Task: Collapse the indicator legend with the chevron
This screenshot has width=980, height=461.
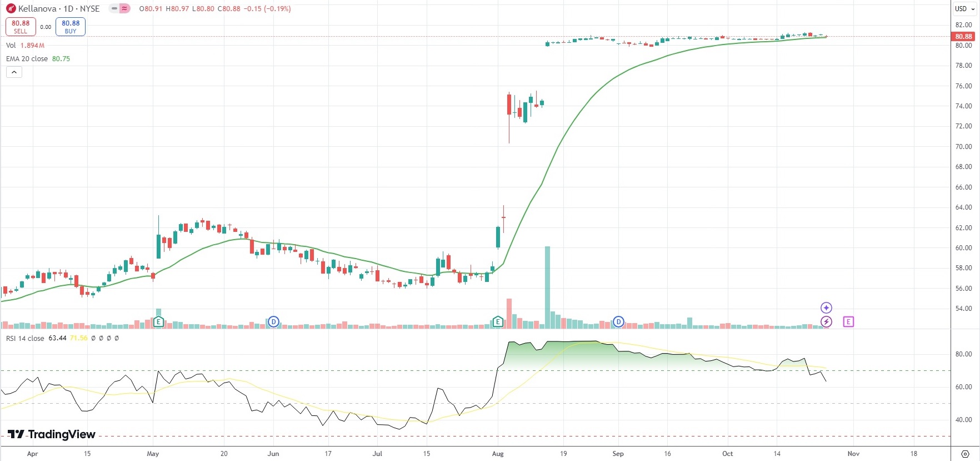Action: point(14,72)
